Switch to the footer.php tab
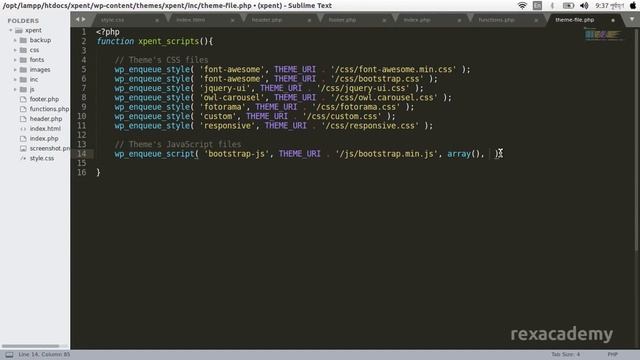 click(x=342, y=20)
